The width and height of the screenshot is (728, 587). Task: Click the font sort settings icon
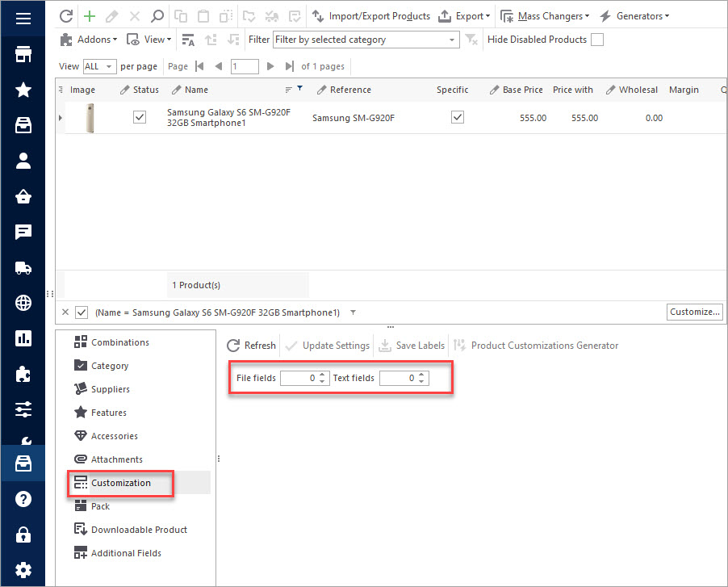pos(188,40)
